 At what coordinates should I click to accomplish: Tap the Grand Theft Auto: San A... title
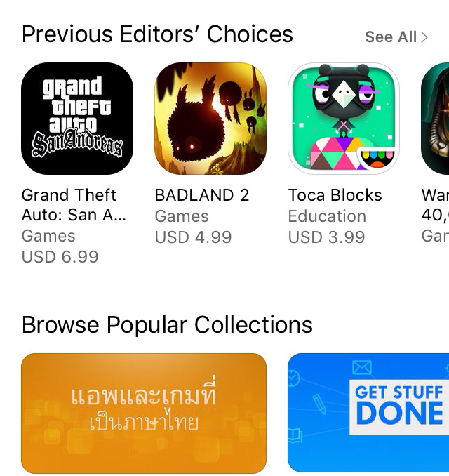pyautogui.click(x=74, y=205)
